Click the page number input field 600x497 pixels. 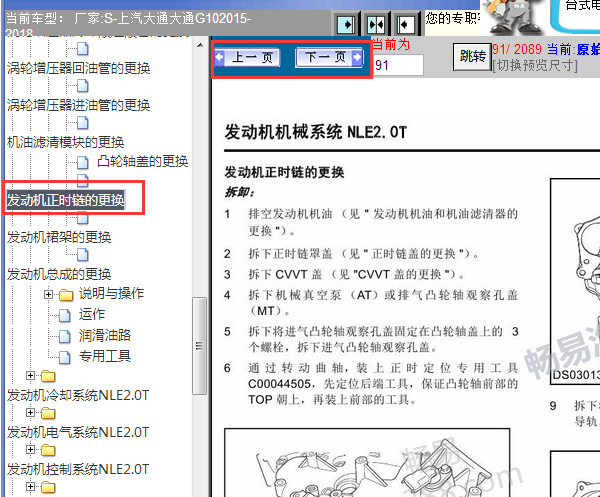(398, 65)
